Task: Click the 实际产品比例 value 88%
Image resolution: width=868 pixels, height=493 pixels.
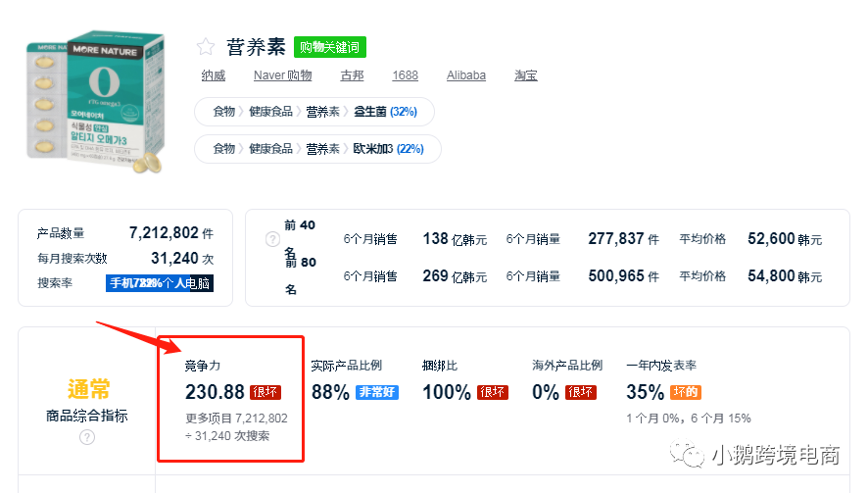Action: pos(330,392)
